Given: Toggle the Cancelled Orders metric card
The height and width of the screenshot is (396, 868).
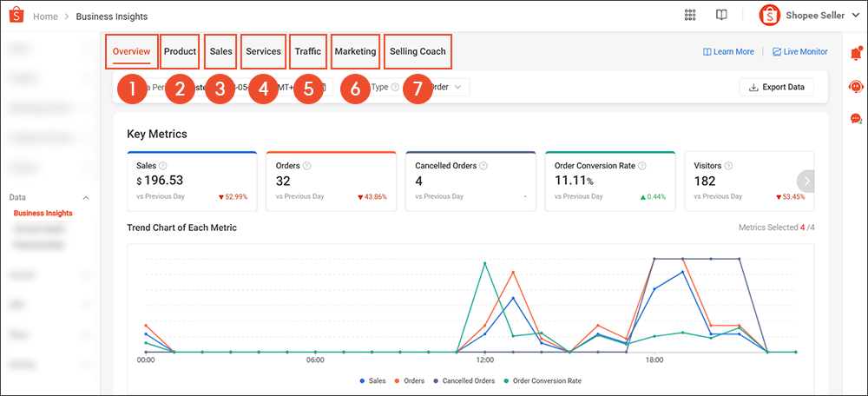Looking at the screenshot, I should click(470, 181).
